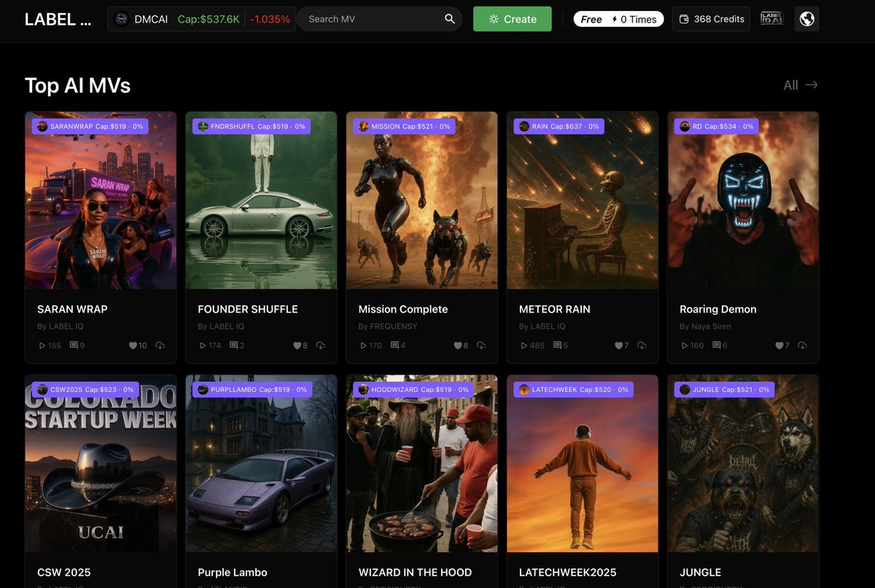Click the "WIZARD IN THE HOOD" title

[x=415, y=573]
